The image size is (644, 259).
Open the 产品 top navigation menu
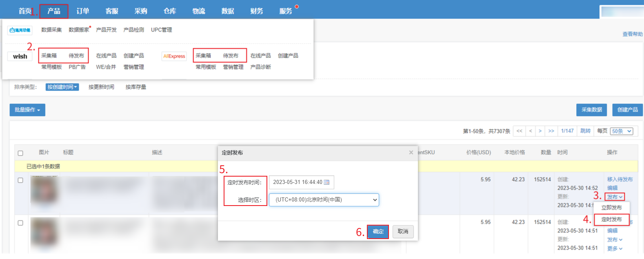click(x=54, y=11)
